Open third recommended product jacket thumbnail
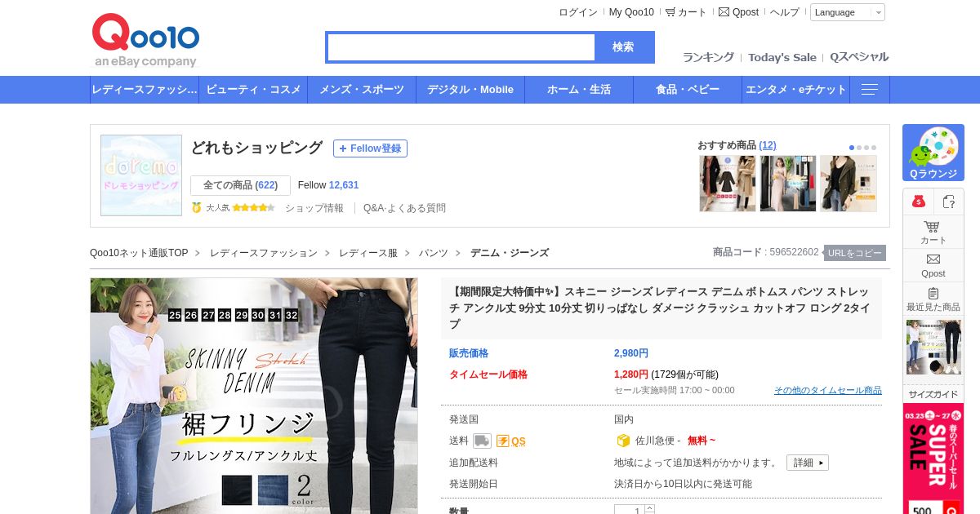 click(849, 184)
